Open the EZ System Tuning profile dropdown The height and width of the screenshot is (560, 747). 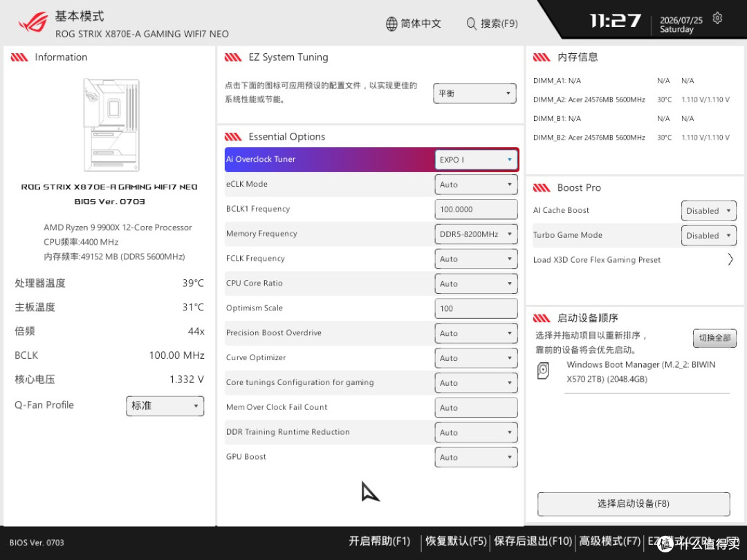[x=475, y=93]
